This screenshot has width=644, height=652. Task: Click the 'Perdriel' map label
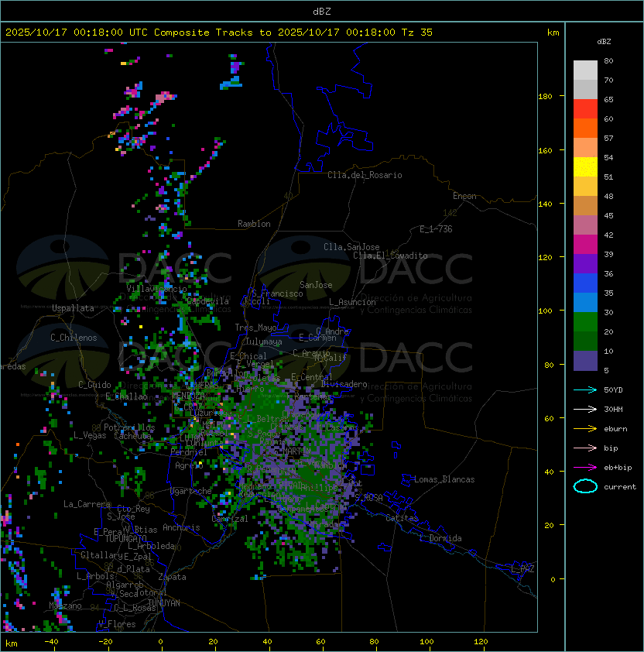tap(189, 452)
